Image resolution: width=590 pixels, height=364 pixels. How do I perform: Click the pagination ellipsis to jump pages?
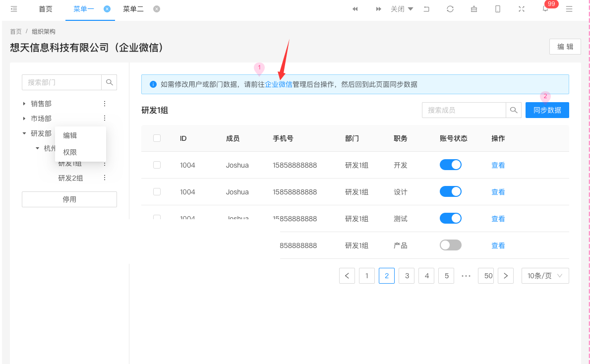coord(466,276)
